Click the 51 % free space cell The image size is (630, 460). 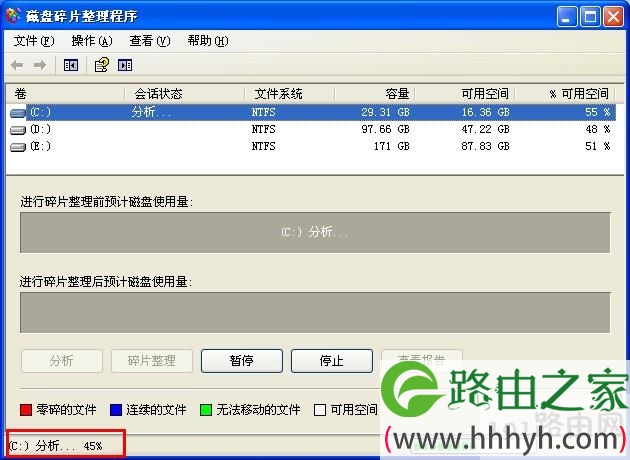(597, 146)
